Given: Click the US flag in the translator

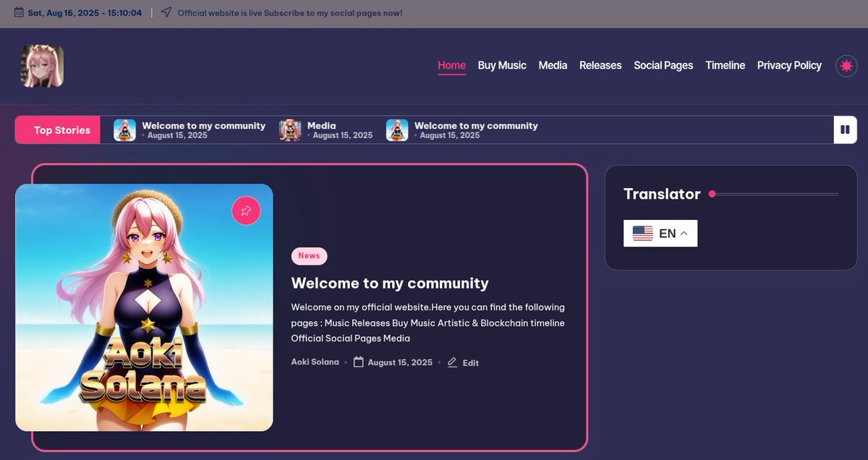Looking at the screenshot, I should pyautogui.click(x=642, y=233).
